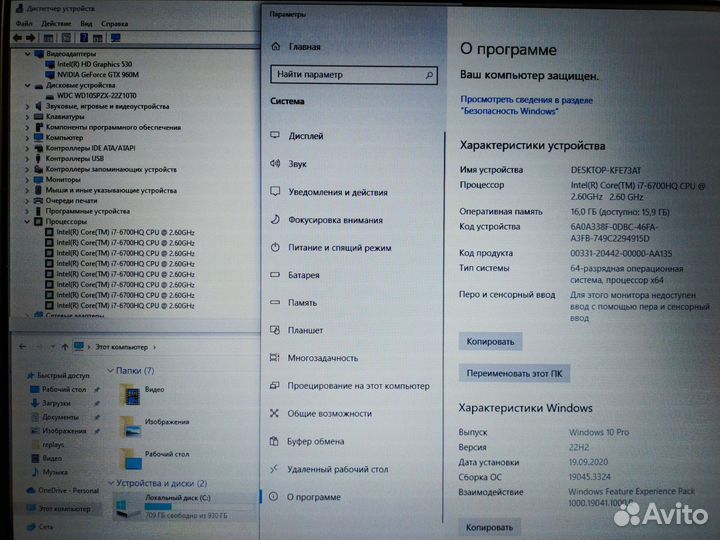Click the monitor scan icon in Device Manager toolbar
Screen dimensions: 720x540
pyautogui.click(x=115, y=38)
